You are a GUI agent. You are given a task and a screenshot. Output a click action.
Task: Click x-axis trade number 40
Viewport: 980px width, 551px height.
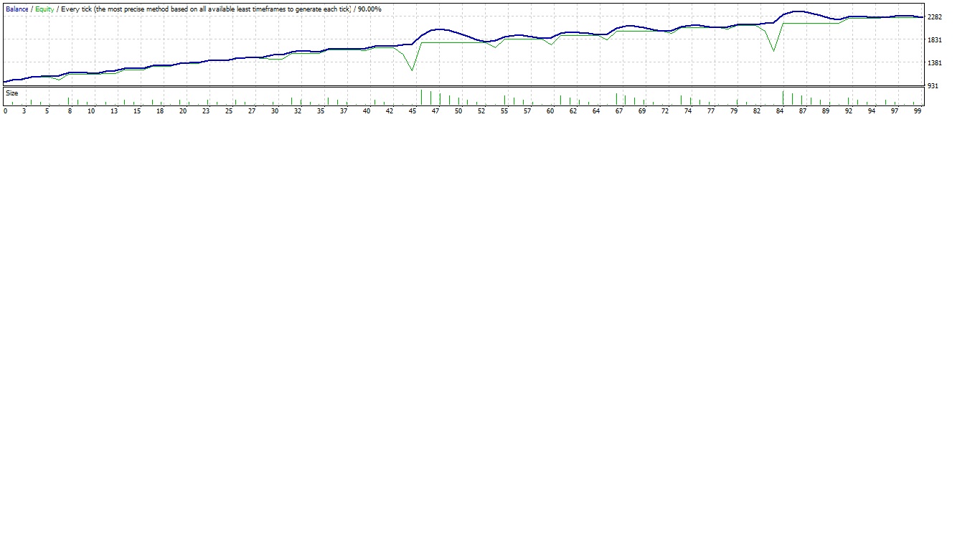pyautogui.click(x=367, y=111)
